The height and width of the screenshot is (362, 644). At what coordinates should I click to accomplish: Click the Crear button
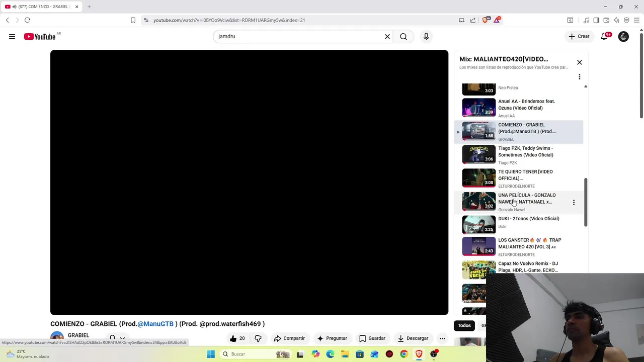pos(579,36)
